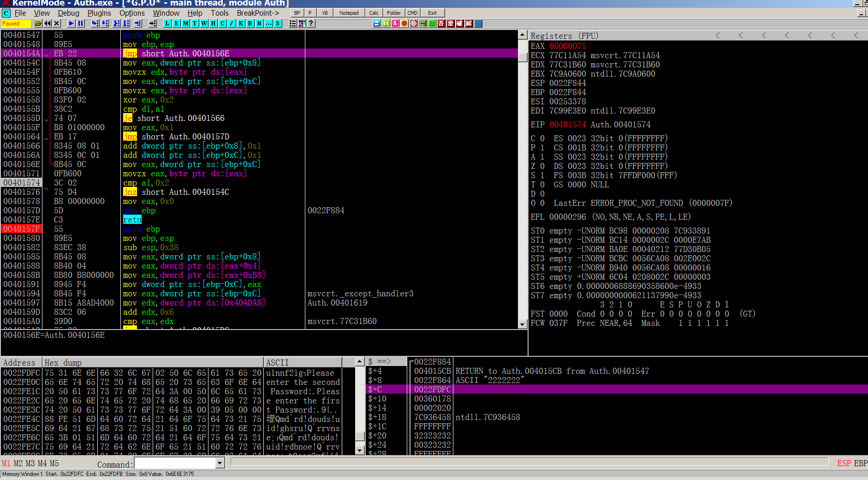
Task: Click the red record circle plugin icon
Action: click(404, 24)
